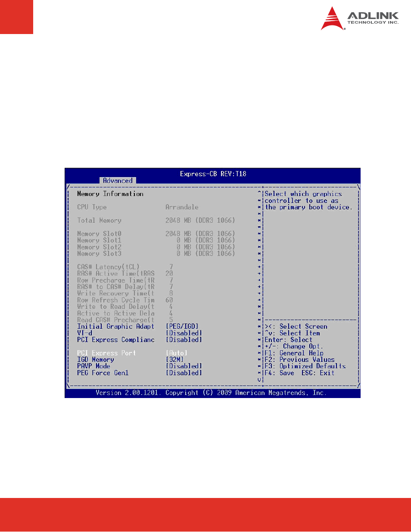The height and width of the screenshot is (532, 411).
Task: Click the ADLINK Technology logo
Action: point(360,18)
